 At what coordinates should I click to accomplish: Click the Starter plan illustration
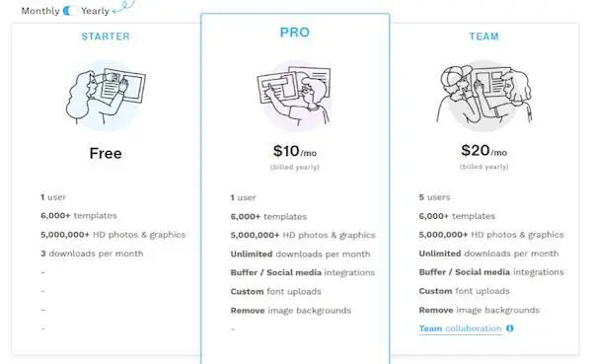point(106,97)
